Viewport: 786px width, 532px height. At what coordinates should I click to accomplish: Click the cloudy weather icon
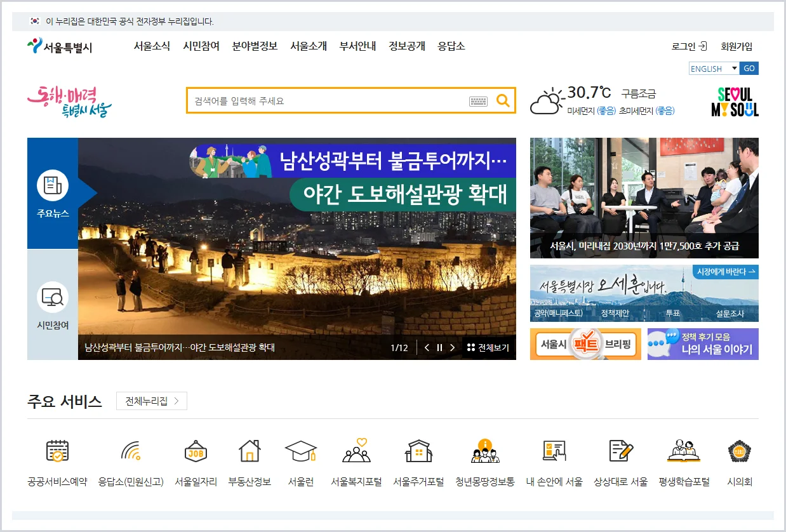(x=547, y=102)
